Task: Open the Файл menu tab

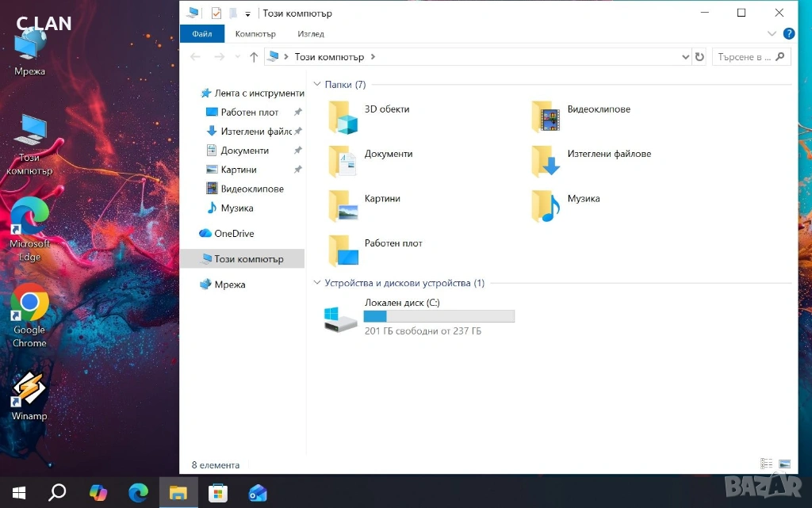Action: (202, 34)
